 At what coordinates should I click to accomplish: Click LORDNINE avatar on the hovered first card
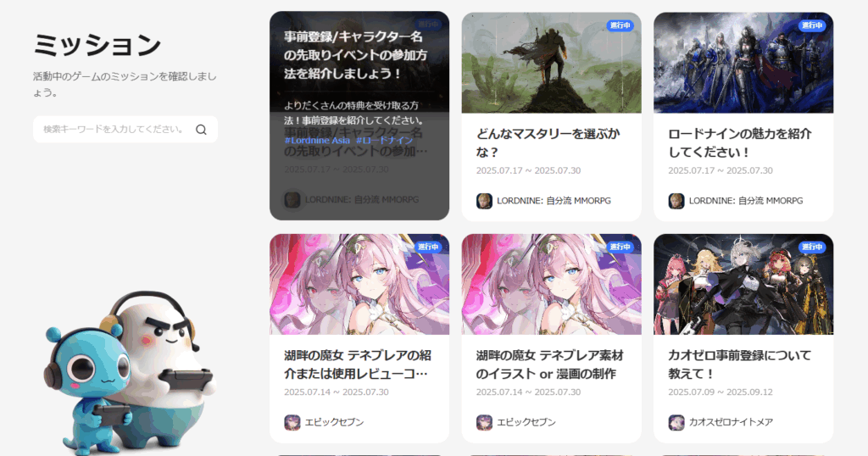pyautogui.click(x=292, y=200)
